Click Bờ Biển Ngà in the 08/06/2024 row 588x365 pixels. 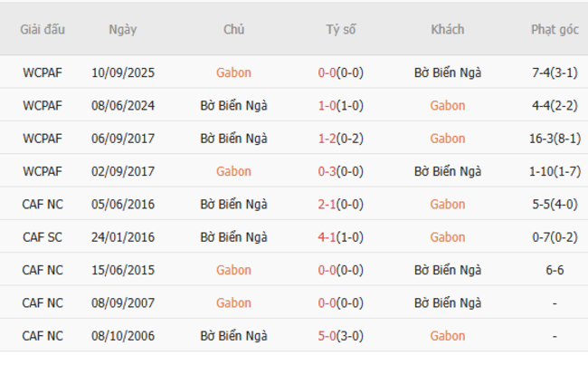click(233, 105)
